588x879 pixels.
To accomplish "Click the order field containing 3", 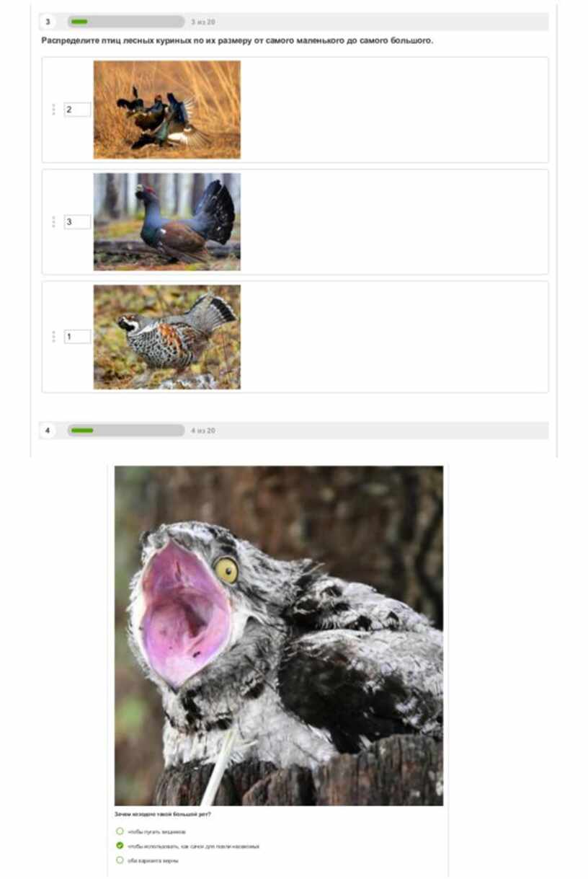I will point(77,222).
